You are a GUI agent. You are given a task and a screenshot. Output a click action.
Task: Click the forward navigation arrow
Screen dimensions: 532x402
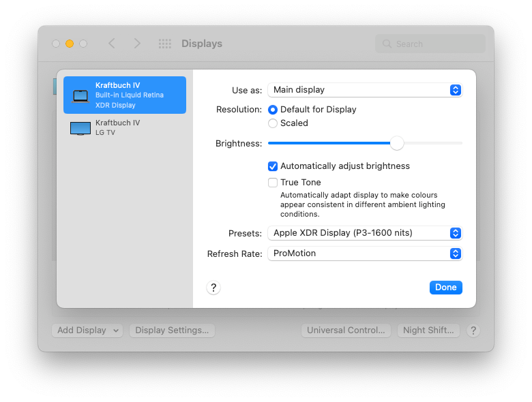pos(137,44)
